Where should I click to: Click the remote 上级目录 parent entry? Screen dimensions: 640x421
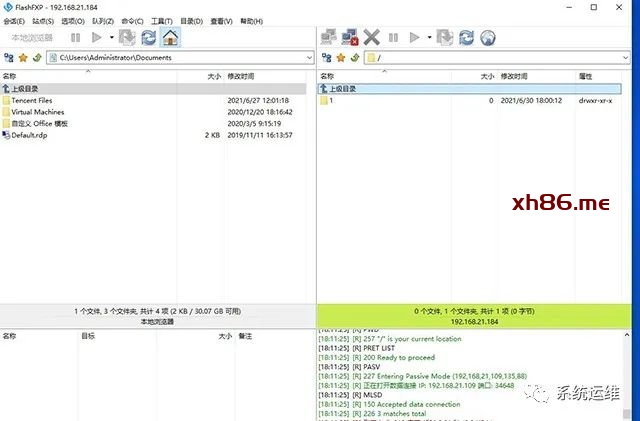342,89
